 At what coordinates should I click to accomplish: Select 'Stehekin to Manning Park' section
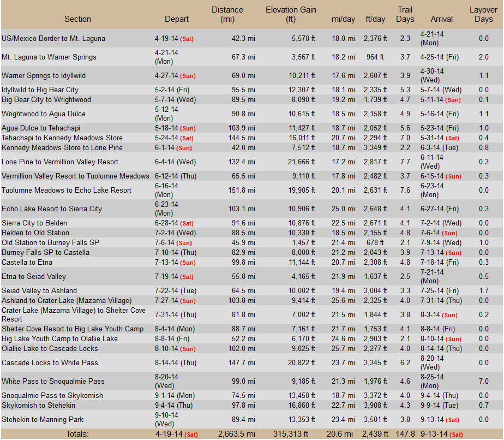click(x=43, y=420)
